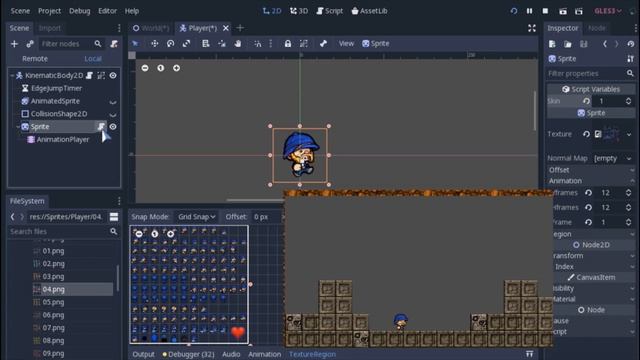Click the Play Scene clapper icon

click(563, 11)
